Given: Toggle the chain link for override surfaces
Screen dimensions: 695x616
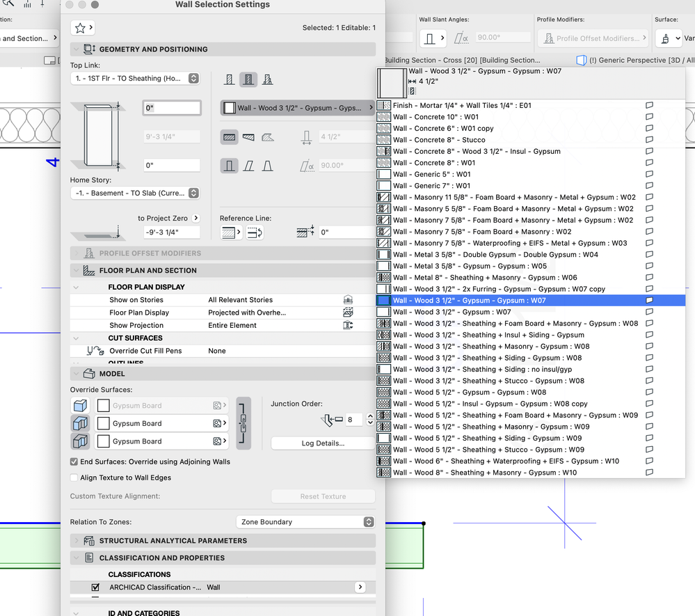Looking at the screenshot, I should tap(243, 423).
